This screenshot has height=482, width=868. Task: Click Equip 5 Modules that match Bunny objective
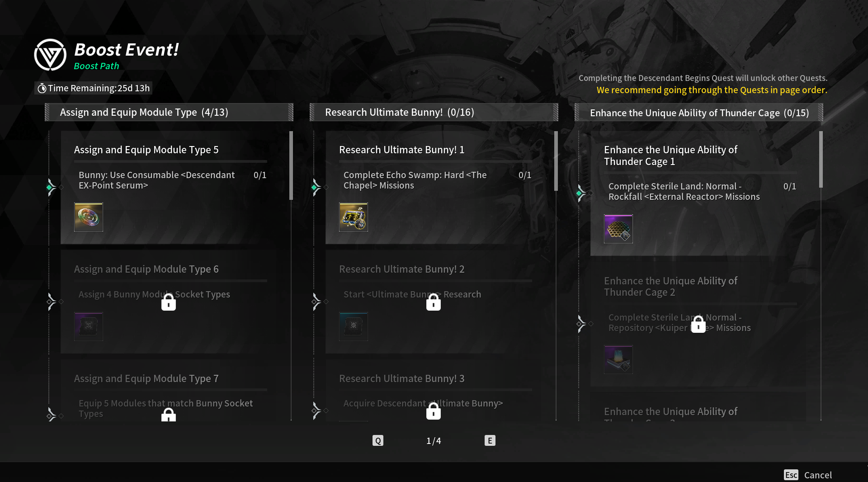click(165, 408)
